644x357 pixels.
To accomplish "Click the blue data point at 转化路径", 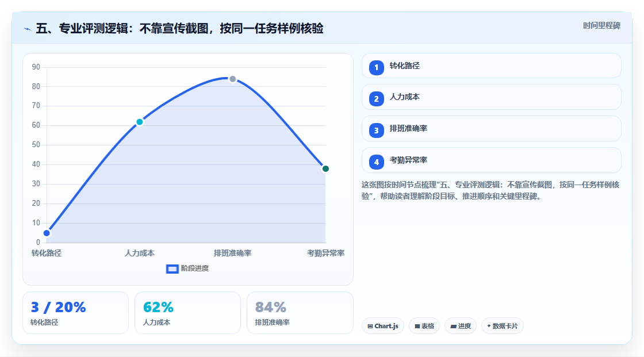I will click(x=47, y=233).
